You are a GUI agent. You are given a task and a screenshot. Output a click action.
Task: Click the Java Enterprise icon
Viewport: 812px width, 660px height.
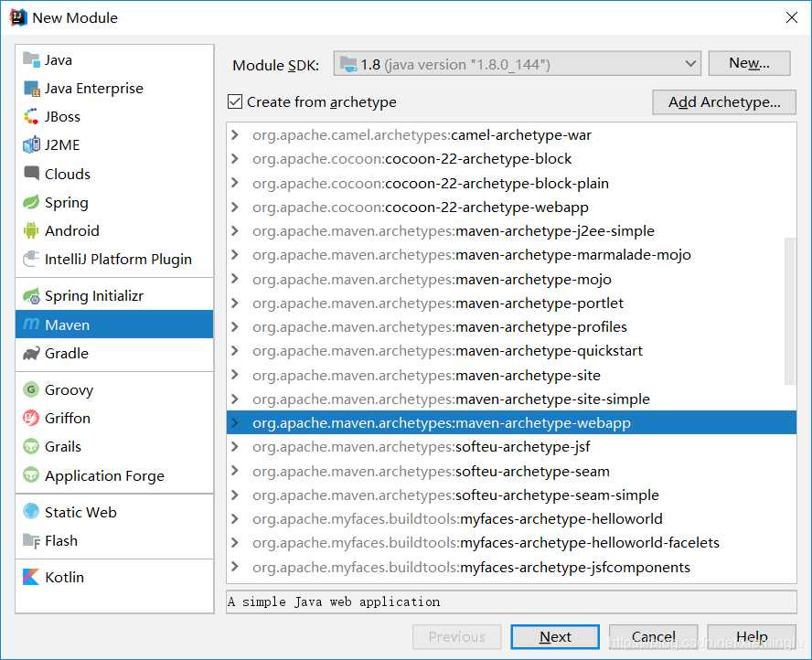(x=31, y=89)
